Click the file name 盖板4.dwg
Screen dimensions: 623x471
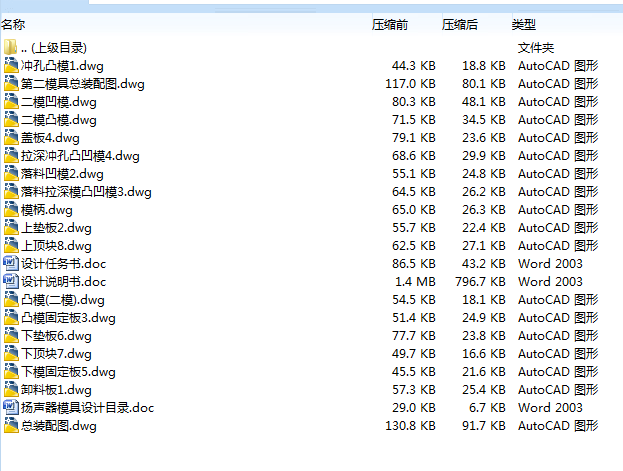pos(50,138)
